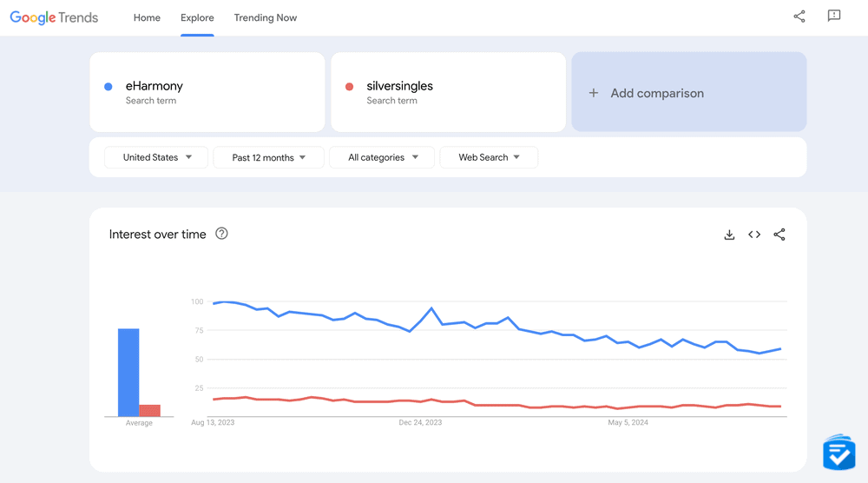Click the help icon beside Interest over time

click(x=221, y=234)
